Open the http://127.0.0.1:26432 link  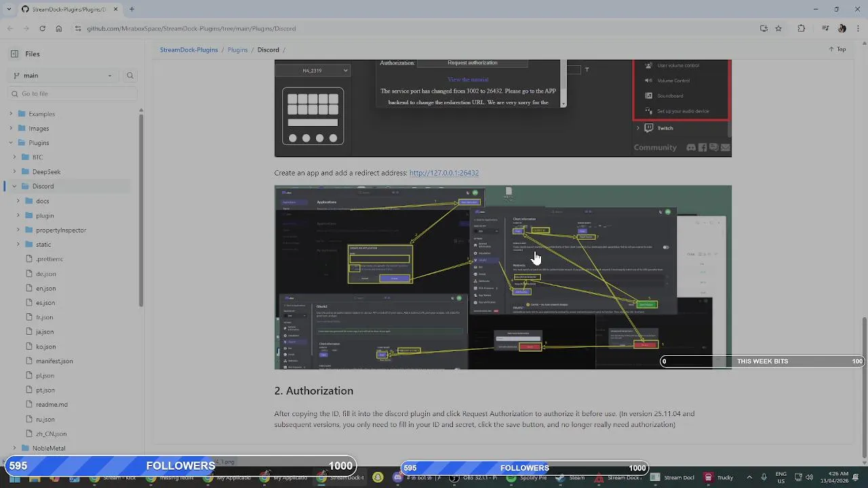[444, 173]
